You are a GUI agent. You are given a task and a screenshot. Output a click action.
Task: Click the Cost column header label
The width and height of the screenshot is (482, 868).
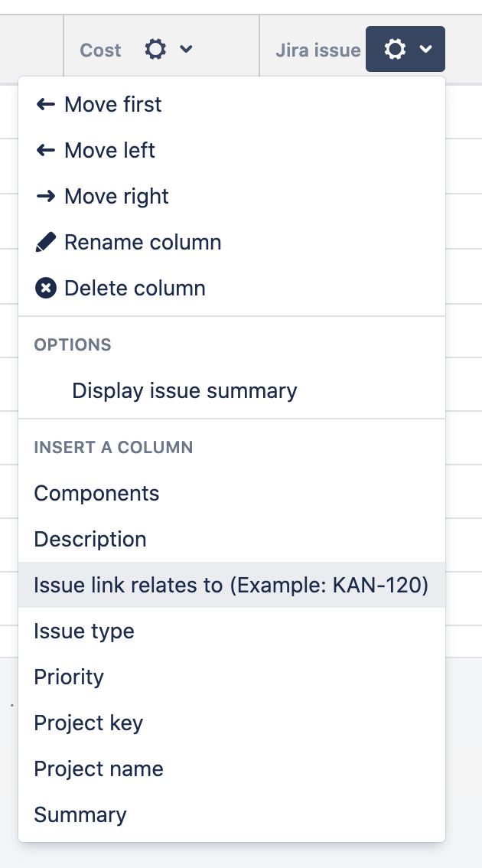click(100, 51)
